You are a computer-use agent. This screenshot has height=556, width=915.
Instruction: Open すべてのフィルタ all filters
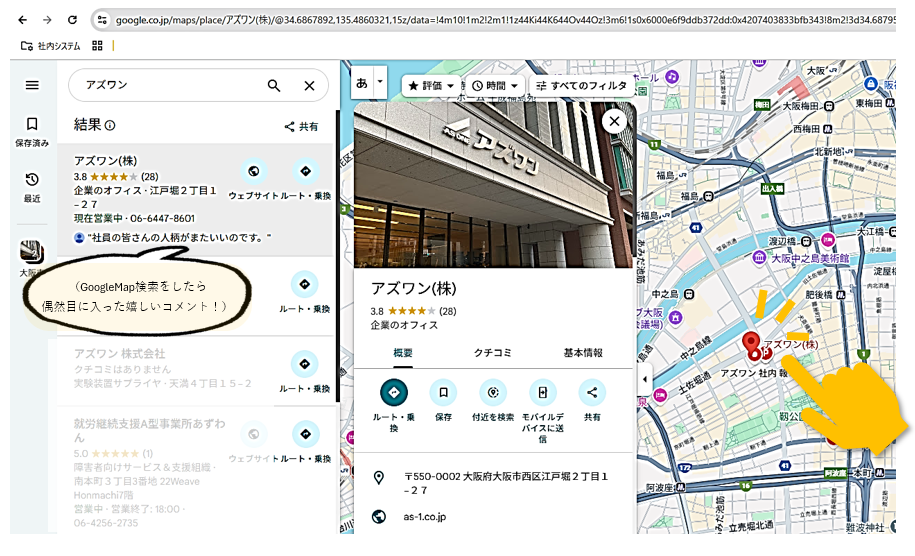point(581,86)
